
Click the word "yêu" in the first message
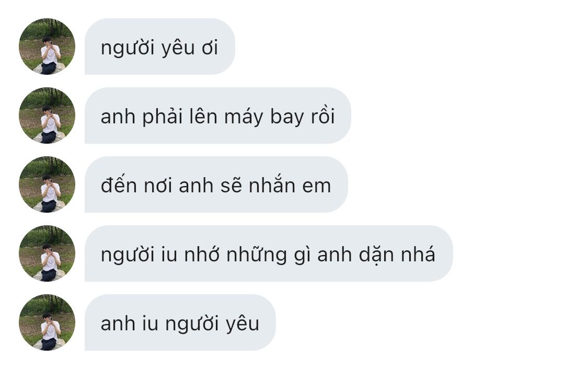(178, 49)
